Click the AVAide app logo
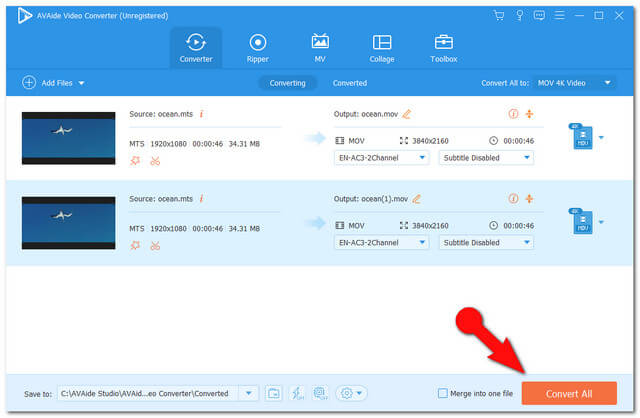Image resolution: width=640 pixels, height=418 pixels. [24, 16]
